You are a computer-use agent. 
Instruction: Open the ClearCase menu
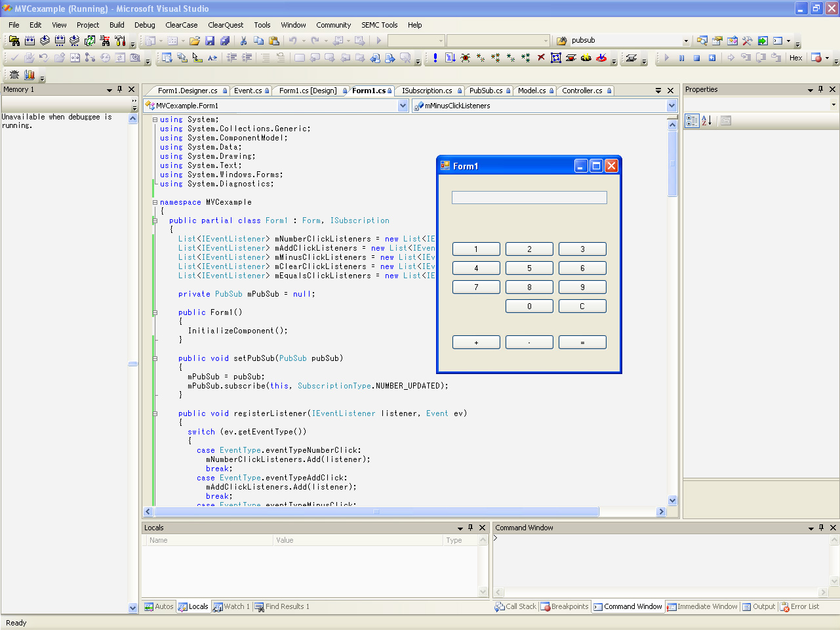pyautogui.click(x=182, y=25)
